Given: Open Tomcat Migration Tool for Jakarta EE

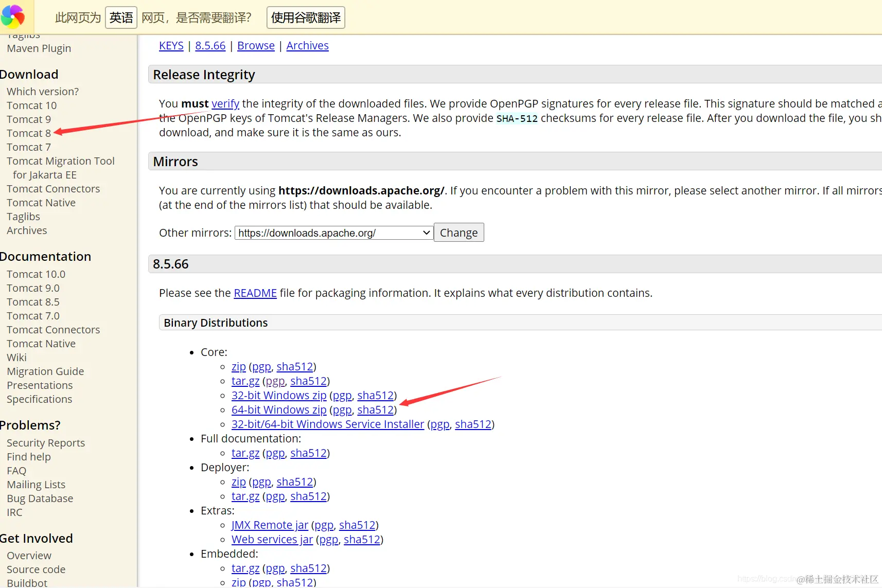Looking at the screenshot, I should coord(61,168).
